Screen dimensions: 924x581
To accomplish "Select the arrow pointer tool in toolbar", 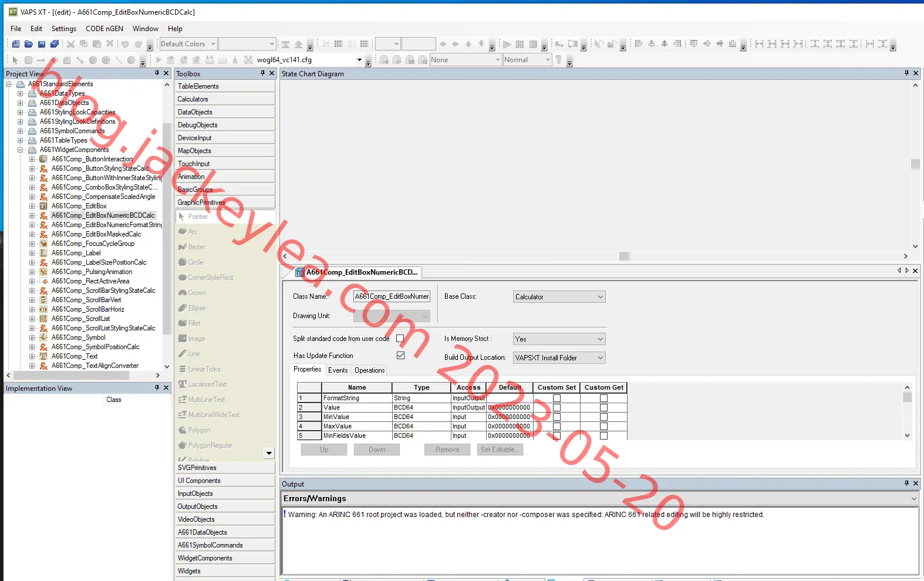I will click(15, 60).
